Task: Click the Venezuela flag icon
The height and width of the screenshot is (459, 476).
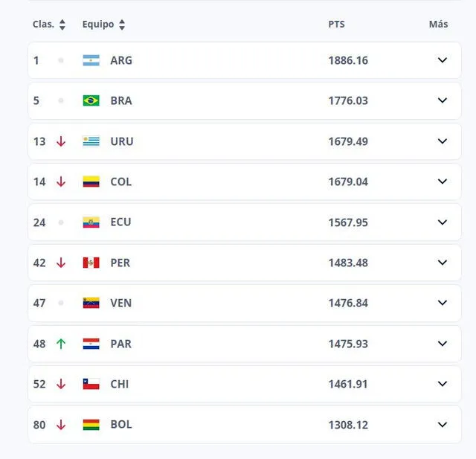Action: coord(91,303)
